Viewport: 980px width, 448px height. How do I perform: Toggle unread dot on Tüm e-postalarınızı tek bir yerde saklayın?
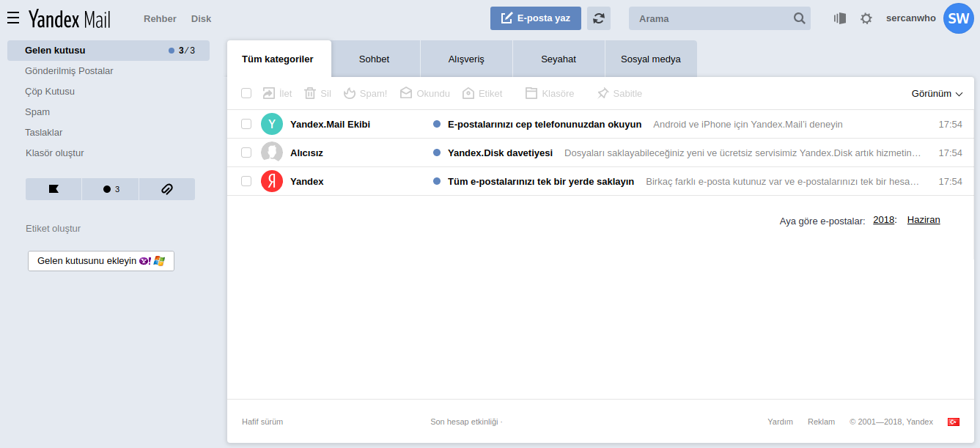437,181
